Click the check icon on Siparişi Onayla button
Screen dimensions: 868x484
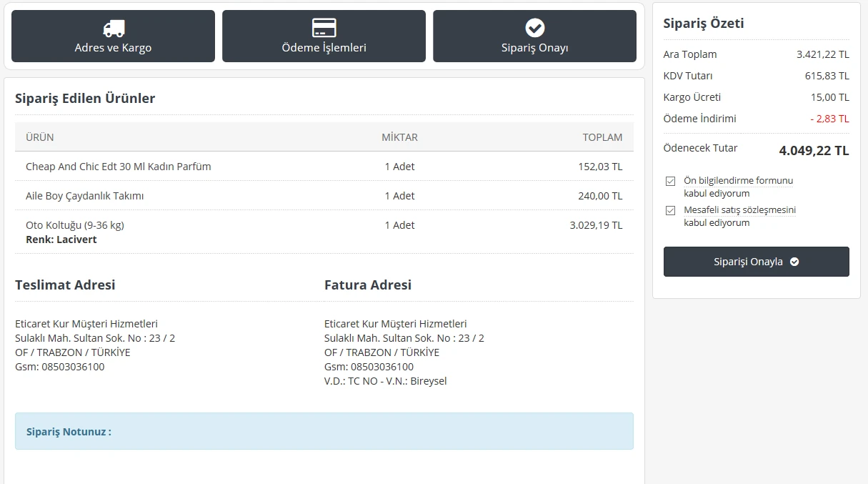(x=794, y=262)
